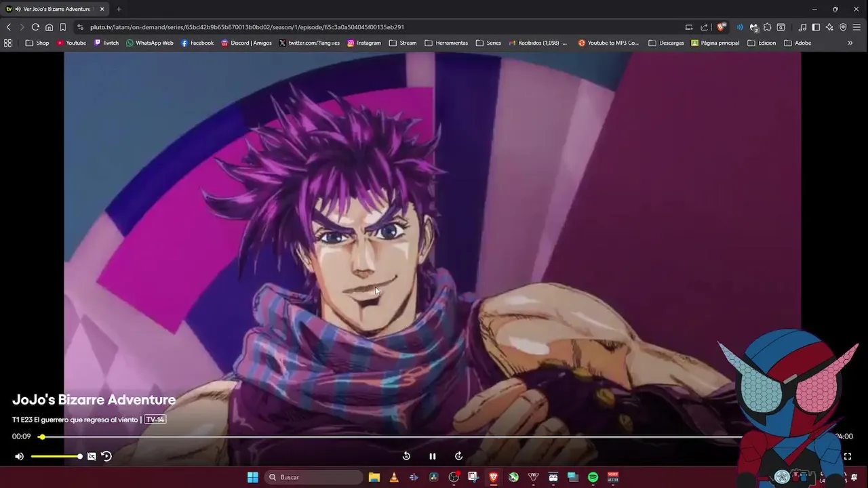The width and height of the screenshot is (868, 488).
Task: View site information icon in address bar
Action: (80, 27)
